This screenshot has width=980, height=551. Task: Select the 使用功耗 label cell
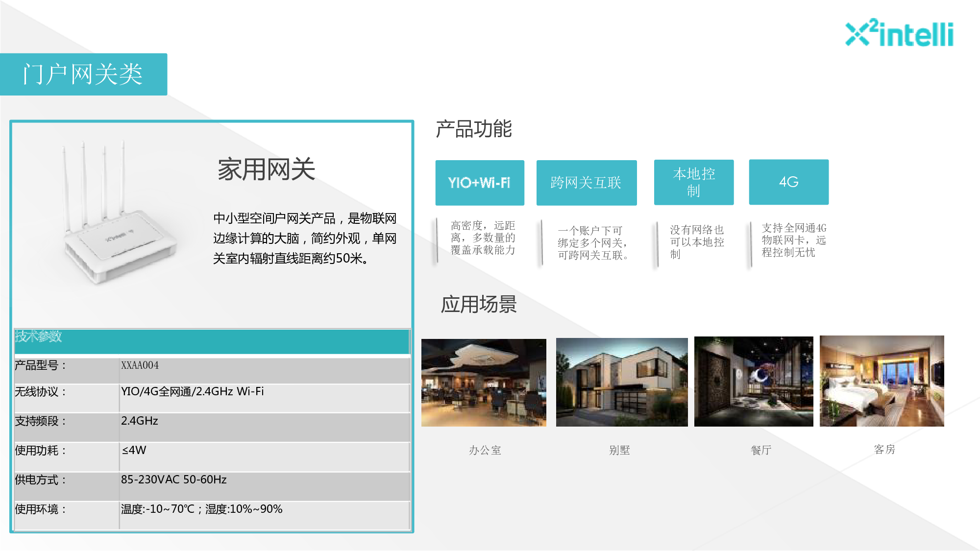pos(67,457)
